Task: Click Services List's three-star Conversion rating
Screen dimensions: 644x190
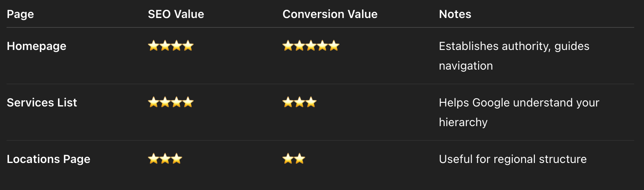Action: [x=300, y=102]
